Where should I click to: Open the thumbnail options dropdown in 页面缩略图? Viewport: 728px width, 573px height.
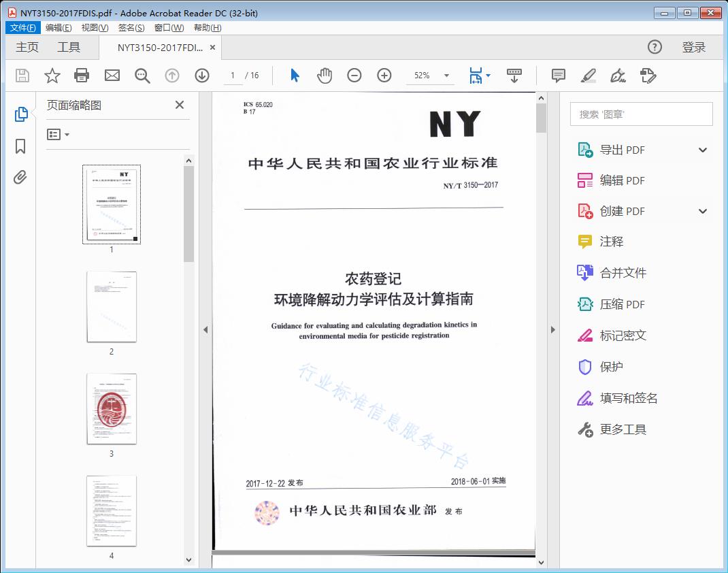[x=56, y=134]
